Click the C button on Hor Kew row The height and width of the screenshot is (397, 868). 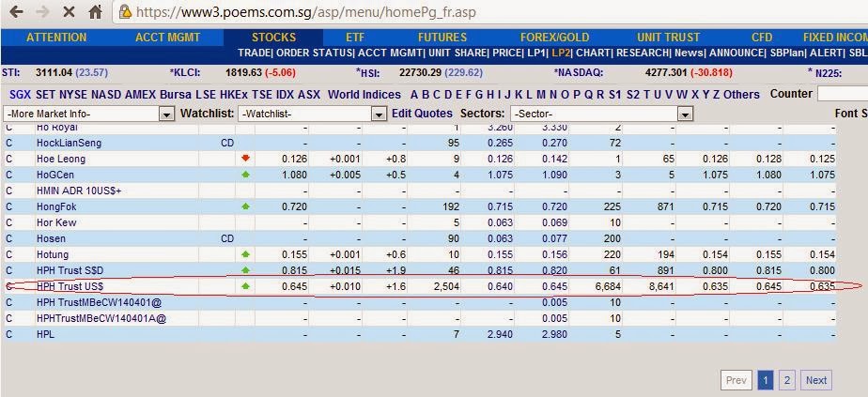[8, 222]
